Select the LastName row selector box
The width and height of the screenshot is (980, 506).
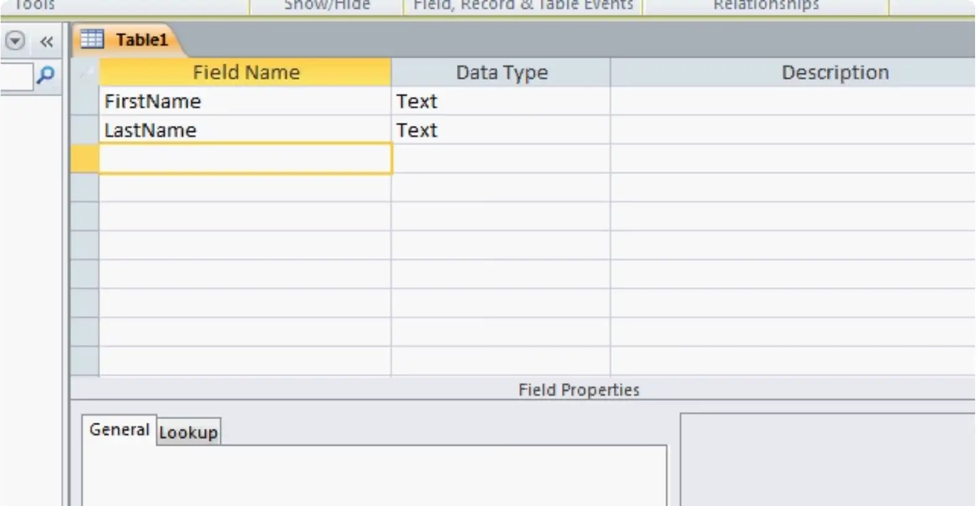(x=85, y=130)
